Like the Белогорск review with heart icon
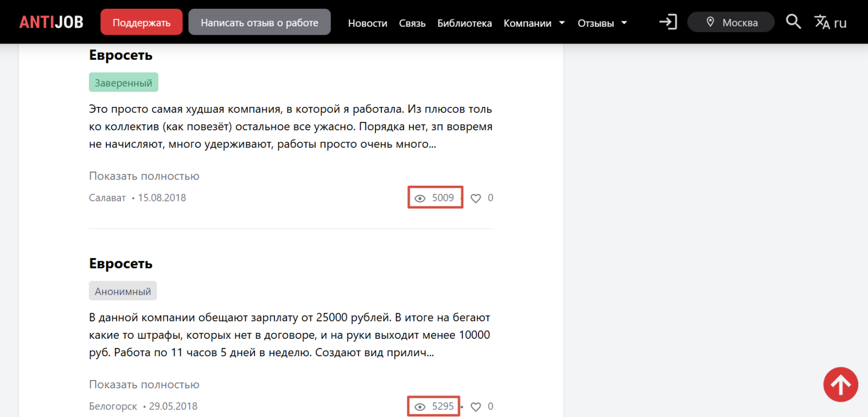 (476, 407)
